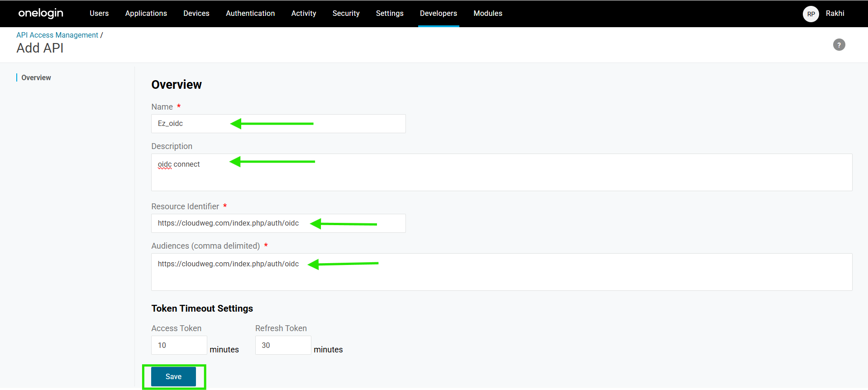Open the Devices menu

pos(196,14)
